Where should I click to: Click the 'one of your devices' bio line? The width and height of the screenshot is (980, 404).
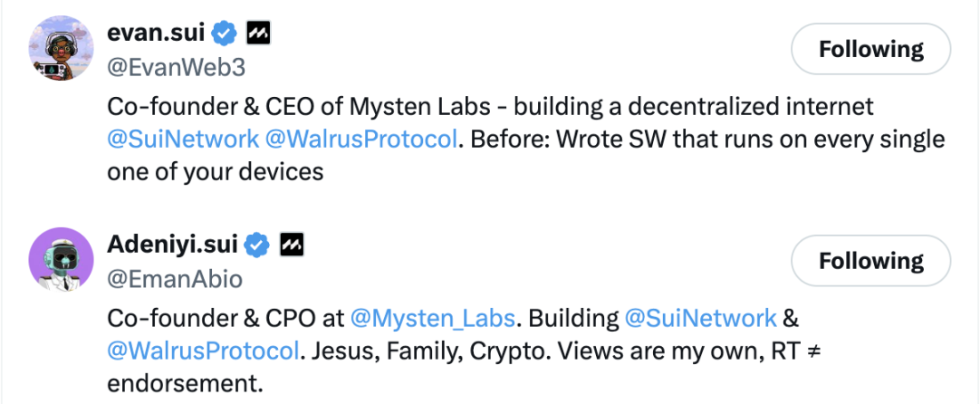pyautogui.click(x=215, y=171)
